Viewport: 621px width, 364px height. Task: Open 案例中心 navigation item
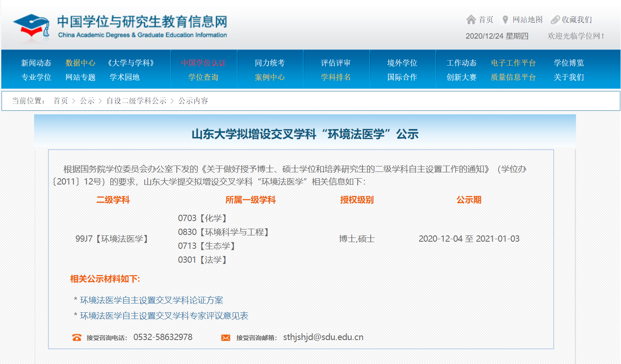pyautogui.click(x=270, y=77)
